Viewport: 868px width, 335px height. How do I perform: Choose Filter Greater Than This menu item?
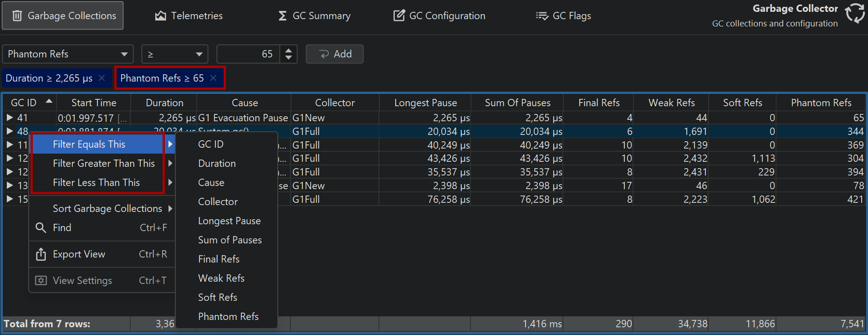tap(104, 163)
